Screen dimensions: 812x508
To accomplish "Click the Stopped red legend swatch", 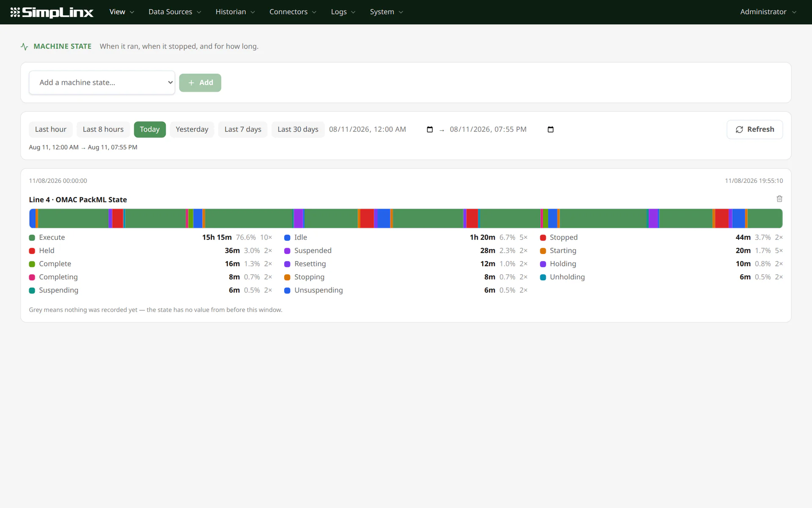I will click(543, 237).
